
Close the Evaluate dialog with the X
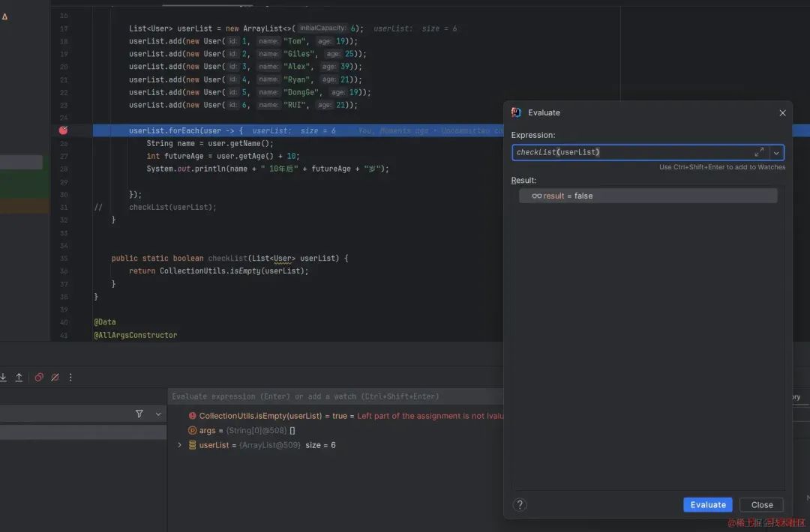(782, 112)
